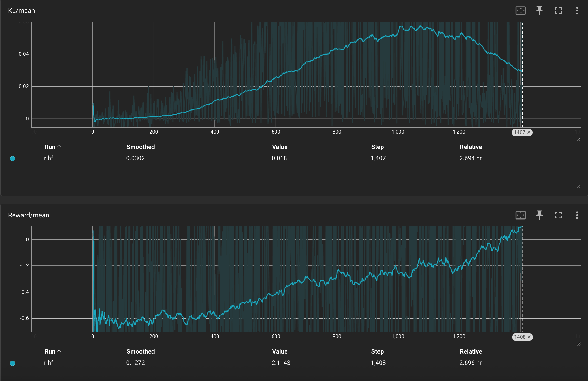The image size is (588, 381).
Task: Fit Reward/mean chart domain to data
Action: tap(521, 215)
